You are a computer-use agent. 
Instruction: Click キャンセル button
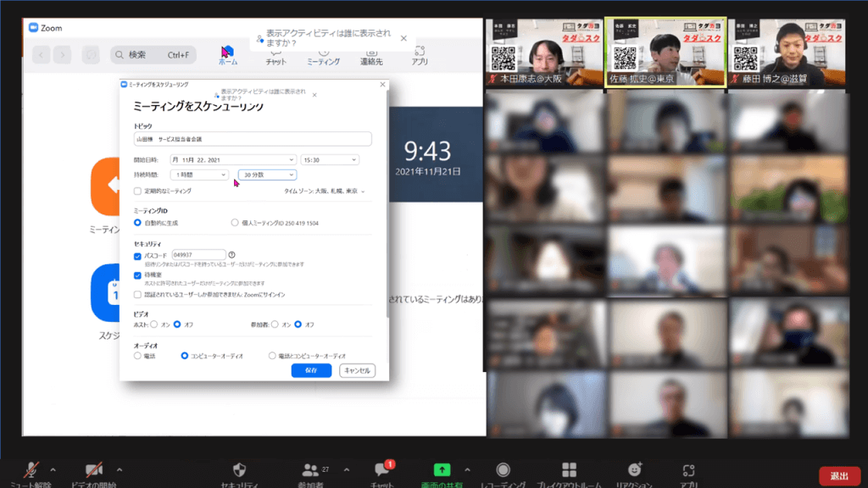click(x=357, y=371)
